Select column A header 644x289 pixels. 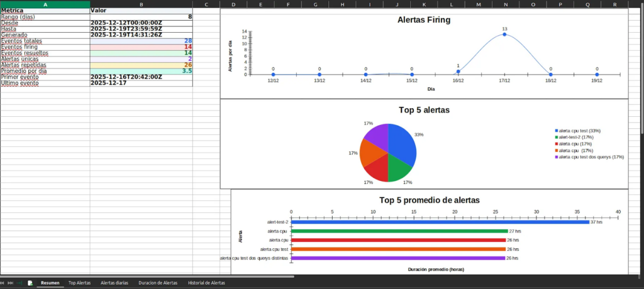click(x=45, y=4)
